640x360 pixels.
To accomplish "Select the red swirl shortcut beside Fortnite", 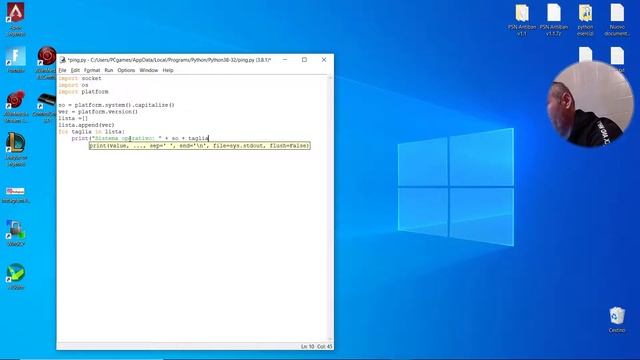I will coord(47,62).
